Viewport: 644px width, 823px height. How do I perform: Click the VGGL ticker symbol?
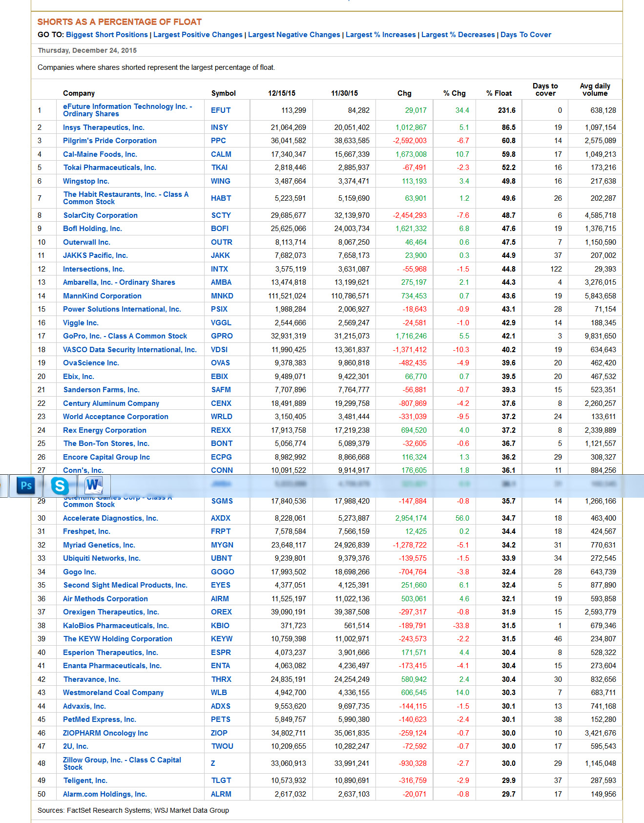click(x=221, y=323)
